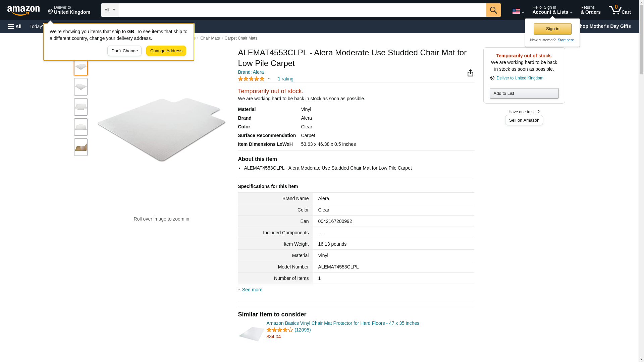Click the Don't Change button
This screenshot has height=362, width=644.
[x=124, y=51]
